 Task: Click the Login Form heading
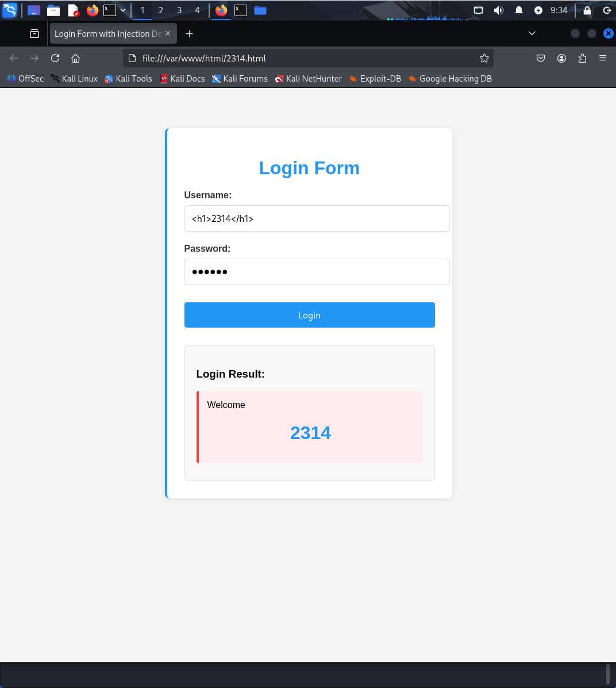309,168
